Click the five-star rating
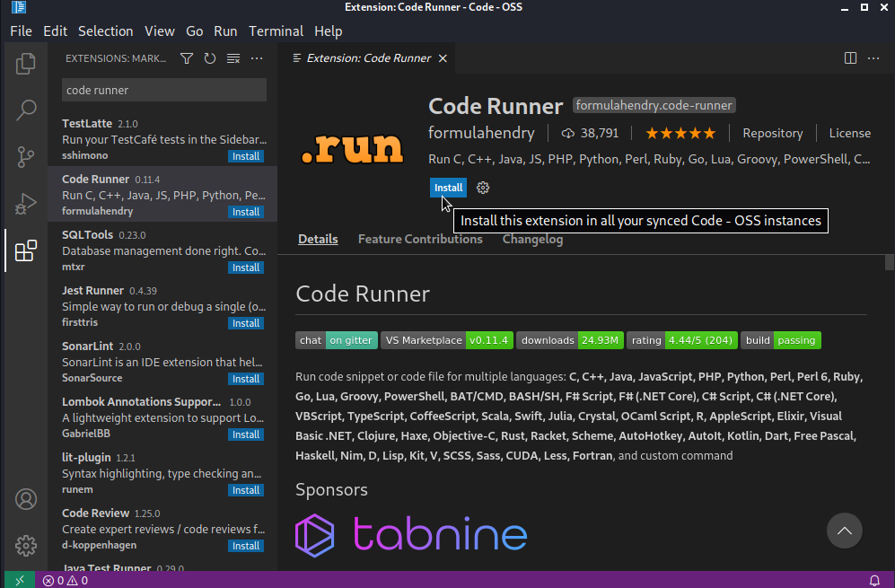The width and height of the screenshot is (895, 588). [680, 134]
